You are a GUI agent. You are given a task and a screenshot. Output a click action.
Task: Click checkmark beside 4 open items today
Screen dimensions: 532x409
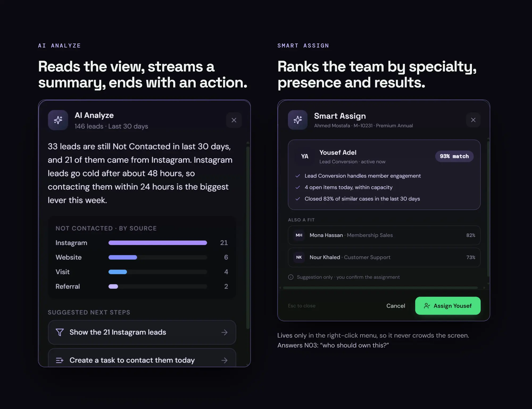[x=298, y=187]
